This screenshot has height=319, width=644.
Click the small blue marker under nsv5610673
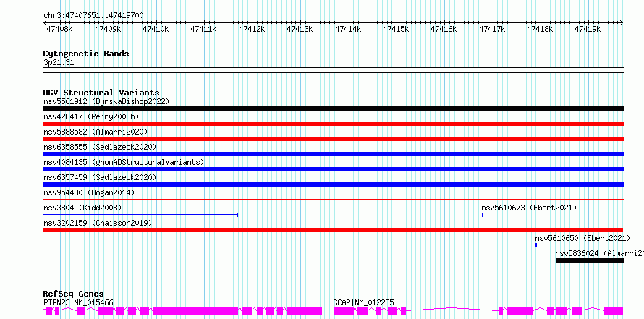(x=483, y=215)
